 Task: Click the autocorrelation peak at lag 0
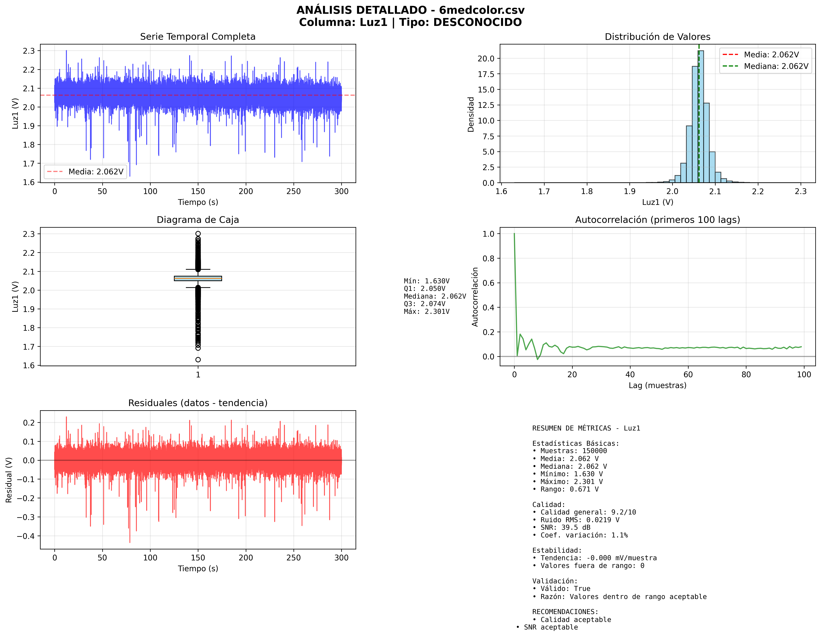pos(514,234)
